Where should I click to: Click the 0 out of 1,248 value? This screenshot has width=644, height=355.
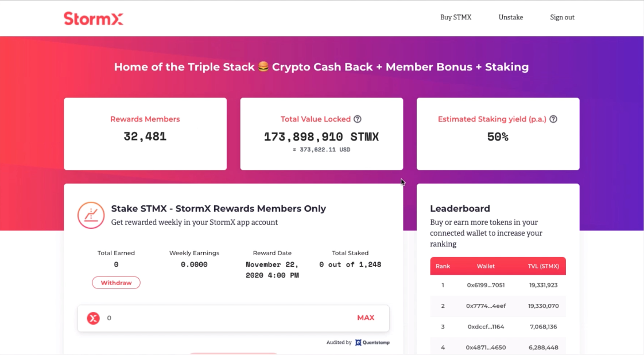(350, 265)
